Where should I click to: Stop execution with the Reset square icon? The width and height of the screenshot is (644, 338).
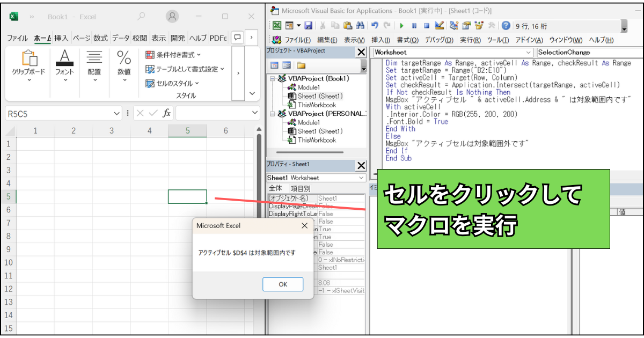(x=427, y=25)
